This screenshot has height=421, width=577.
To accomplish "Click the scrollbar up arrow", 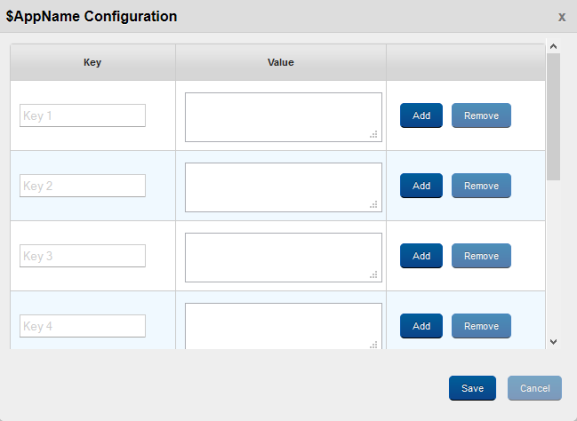I will point(553,46).
